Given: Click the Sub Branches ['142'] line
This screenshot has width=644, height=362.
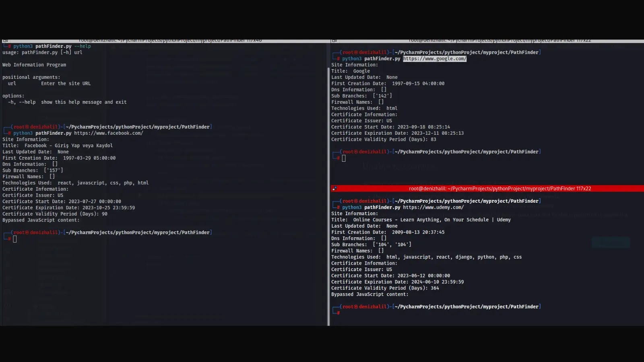Looking at the screenshot, I should pos(362,96).
